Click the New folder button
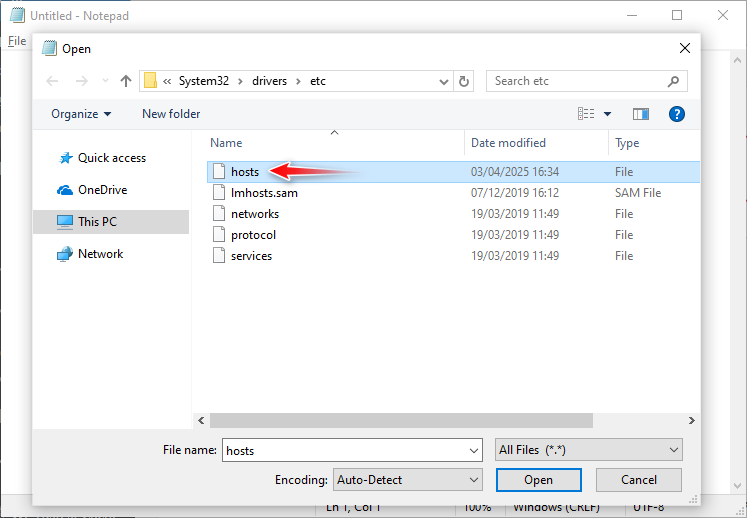 tap(171, 114)
